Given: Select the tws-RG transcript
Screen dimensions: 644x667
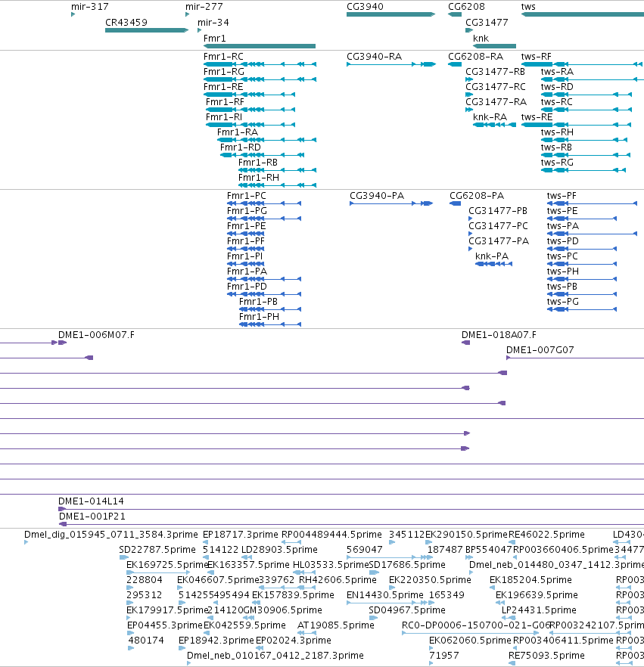Looking at the screenshot, I should pyautogui.click(x=583, y=170).
